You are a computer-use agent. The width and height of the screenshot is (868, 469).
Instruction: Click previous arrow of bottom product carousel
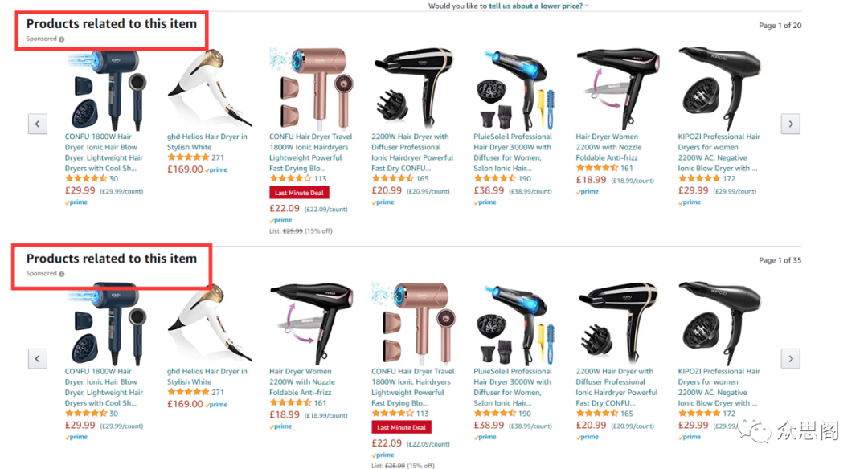[38, 358]
